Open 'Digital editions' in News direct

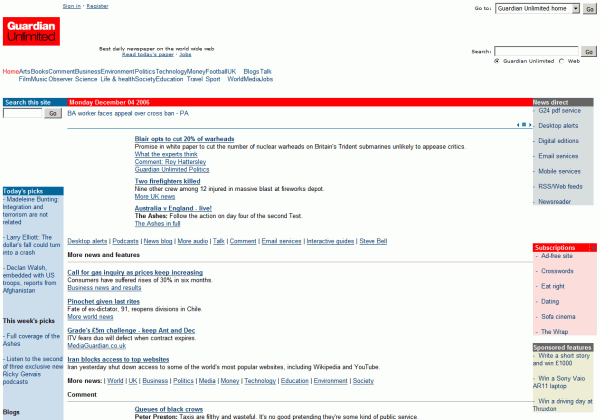click(558, 141)
